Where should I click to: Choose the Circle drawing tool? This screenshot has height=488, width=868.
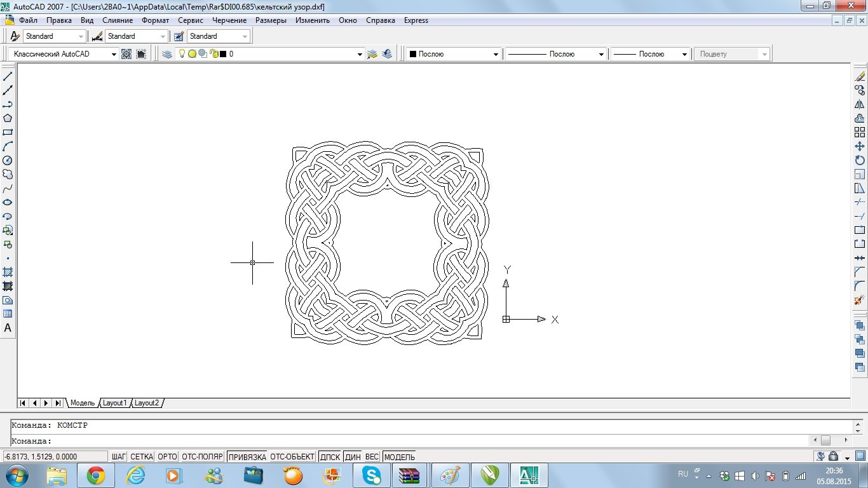click(x=8, y=160)
